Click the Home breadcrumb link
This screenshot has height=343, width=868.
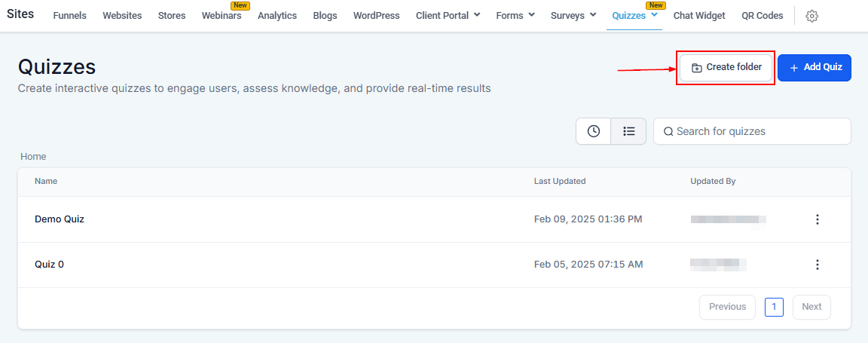pyautogui.click(x=33, y=157)
